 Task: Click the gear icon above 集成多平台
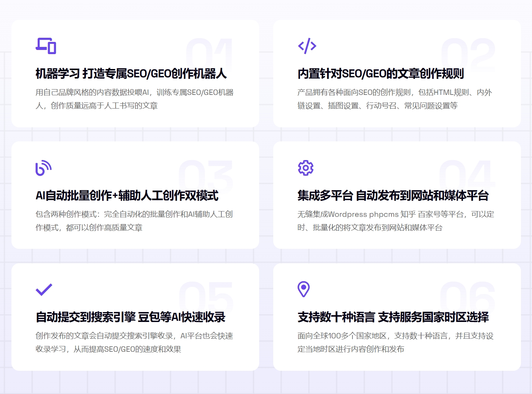pyautogui.click(x=306, y=168)
